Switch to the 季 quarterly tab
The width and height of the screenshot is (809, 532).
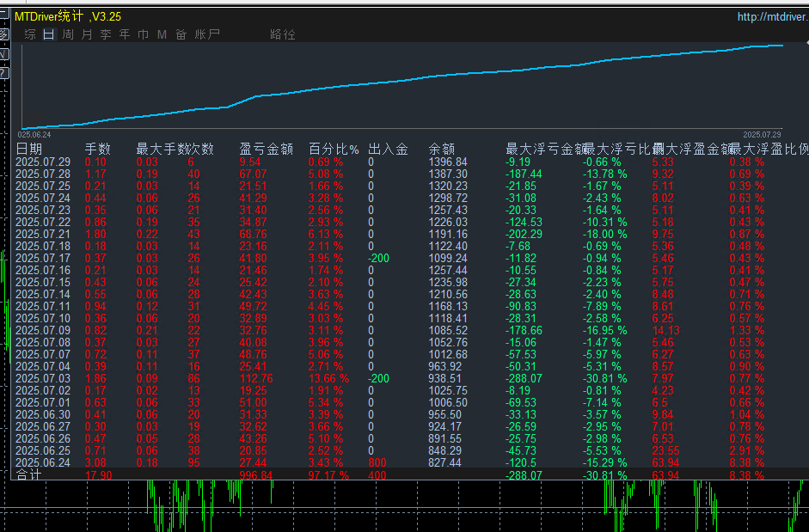(x=106, y=34)
